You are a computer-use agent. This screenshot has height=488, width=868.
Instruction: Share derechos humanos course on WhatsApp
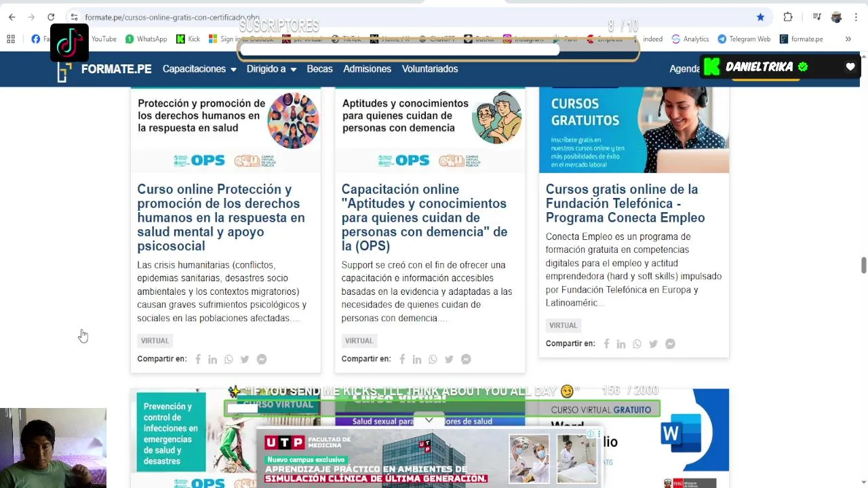click(229, 359)
